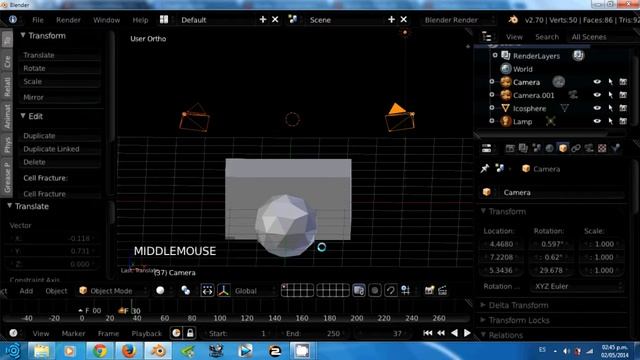Collapse the Edit tool panel
Viewport: 640px width, 360px height.
[23, 116]
